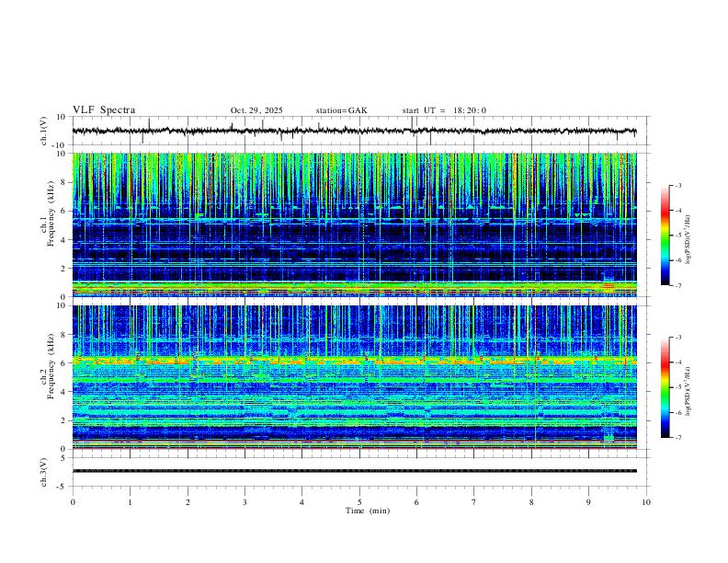Click the "-7" label on ch.2 colorbar
The image size is (728, 563).
tap(678, 437)
